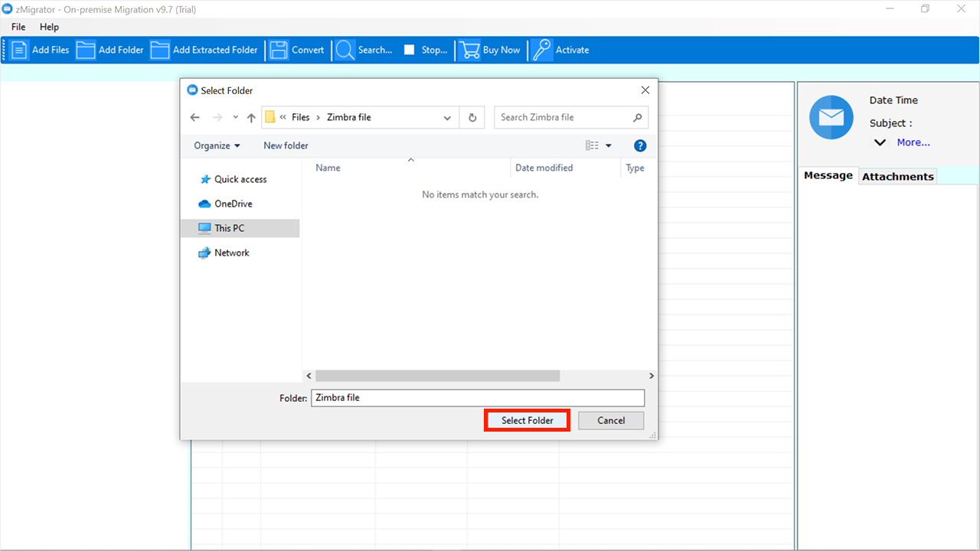Expand message details chevron beside More
The image size is (980, 551).
[880, 142]
